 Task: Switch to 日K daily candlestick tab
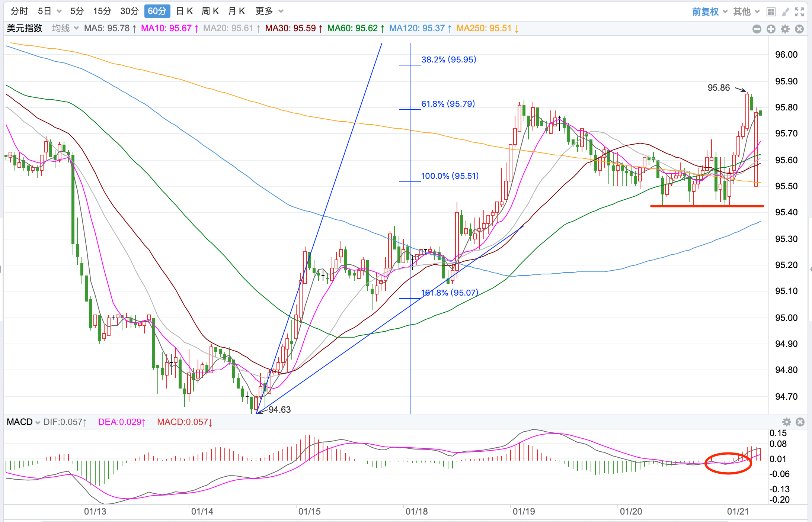[x=184, y=11]
